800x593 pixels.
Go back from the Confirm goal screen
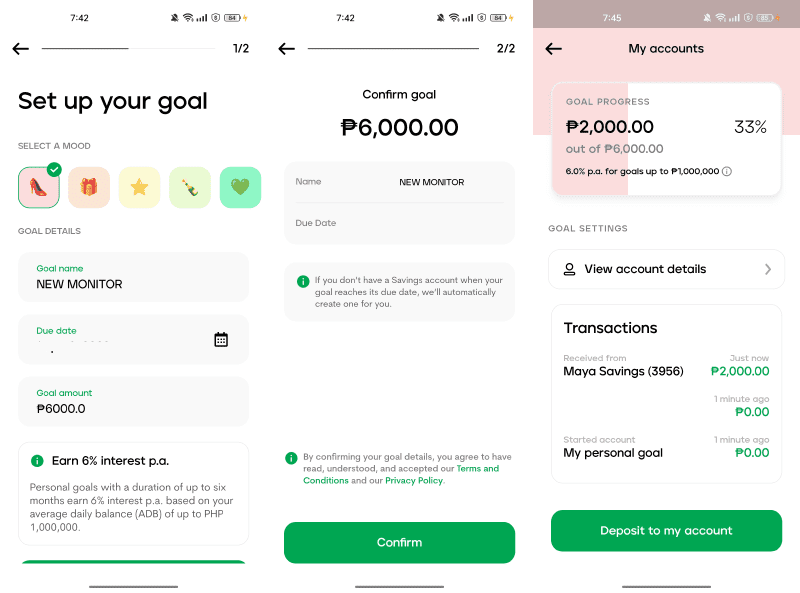[x=287, y=48]
